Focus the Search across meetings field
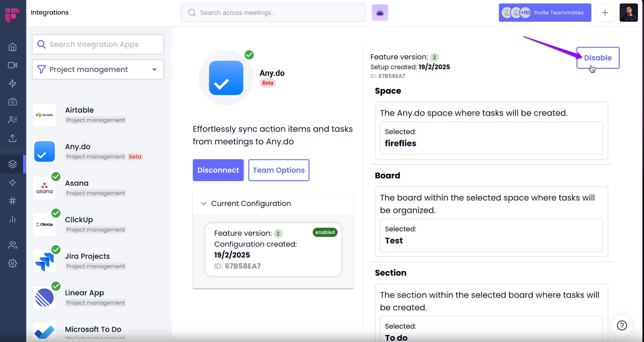This screenshot has height=342, width=644. pos(273,12)
